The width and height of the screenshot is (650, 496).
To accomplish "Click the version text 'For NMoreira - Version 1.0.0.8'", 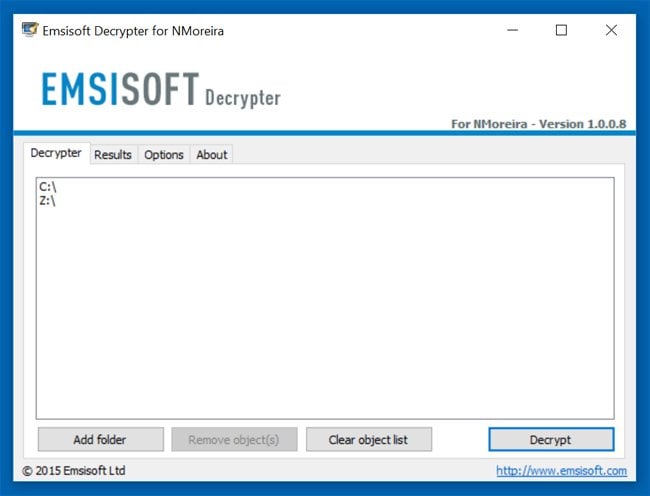I will click(538, 124).
